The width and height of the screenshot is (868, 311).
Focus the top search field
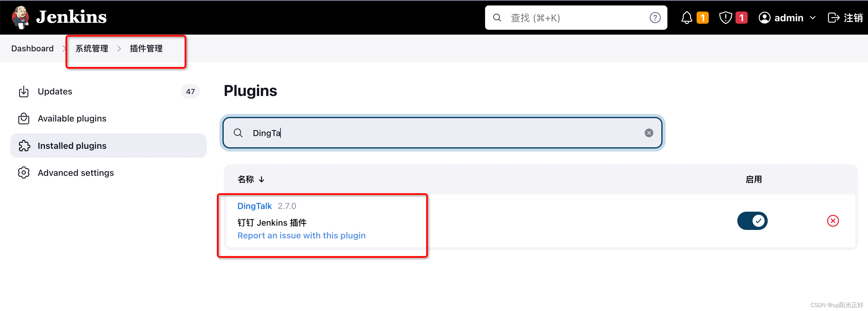click(576, 18)
